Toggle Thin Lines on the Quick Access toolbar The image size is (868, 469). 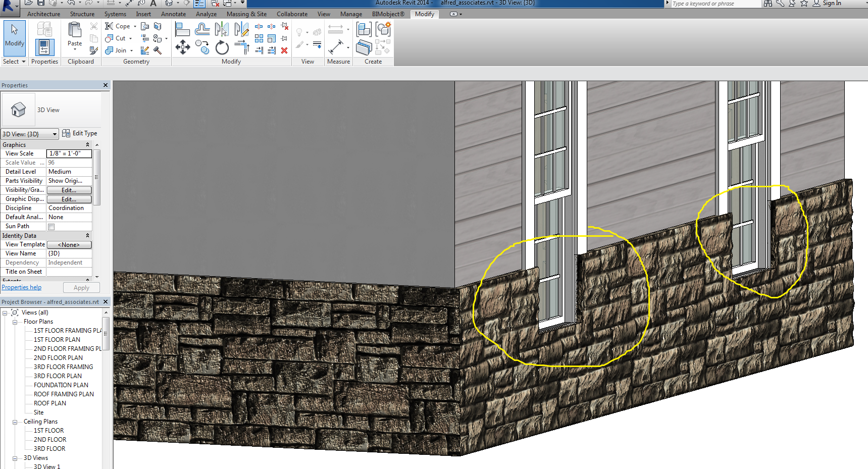(x=198, y=4)
